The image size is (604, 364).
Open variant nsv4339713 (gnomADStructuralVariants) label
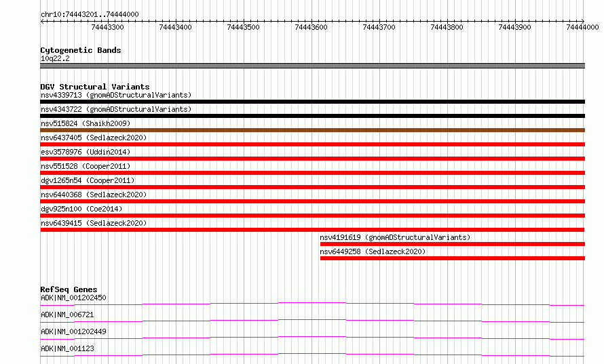click(x=116, y=95)
